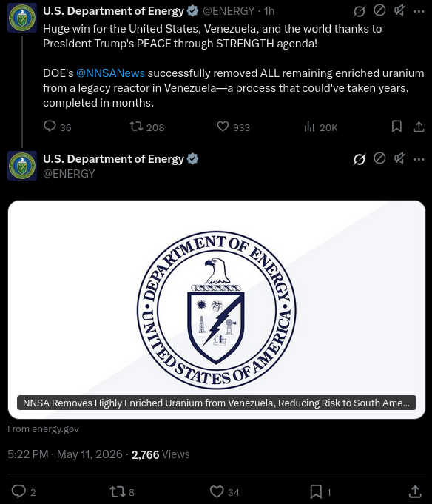The image size is (432, 504).
Task: Open Grok icon on the second tweet
Action: (359, 159)
